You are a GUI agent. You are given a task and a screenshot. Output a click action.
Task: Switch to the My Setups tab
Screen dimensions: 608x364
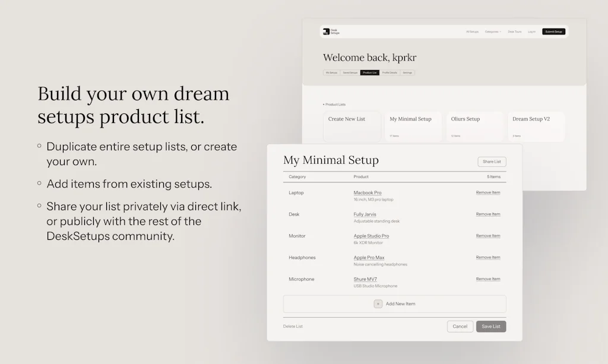331,72
